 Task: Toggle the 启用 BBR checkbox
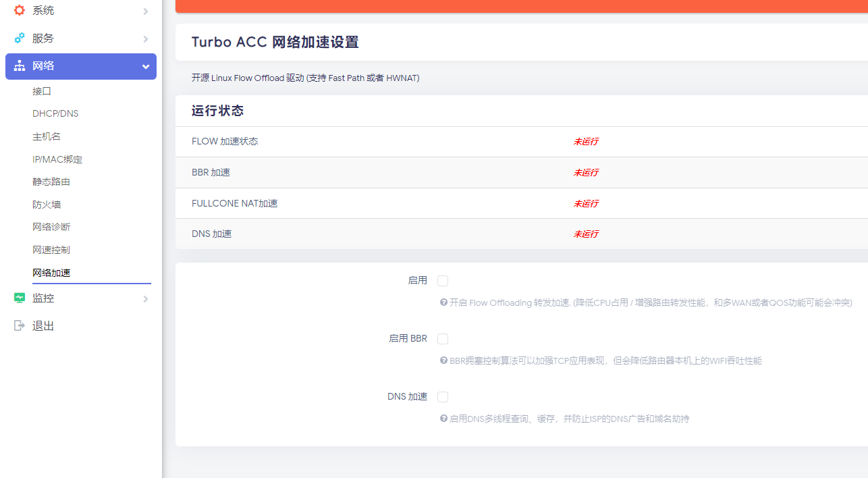click(x=443, y=339)
